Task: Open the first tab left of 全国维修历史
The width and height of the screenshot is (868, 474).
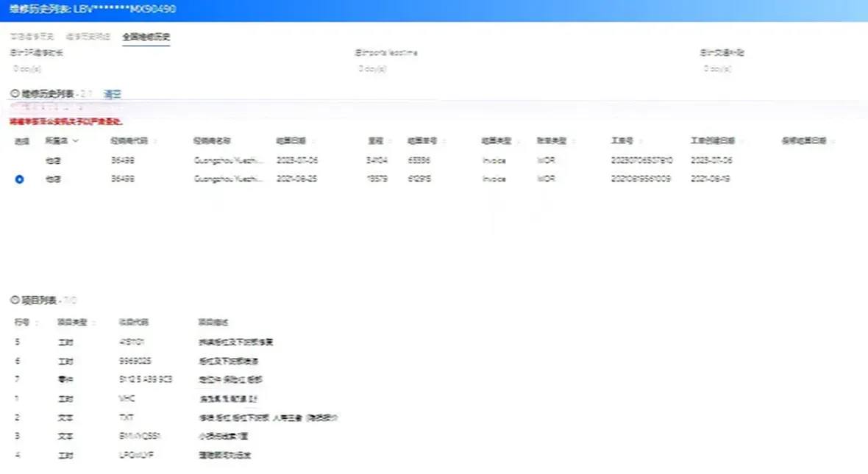Action: pos(32,37)
